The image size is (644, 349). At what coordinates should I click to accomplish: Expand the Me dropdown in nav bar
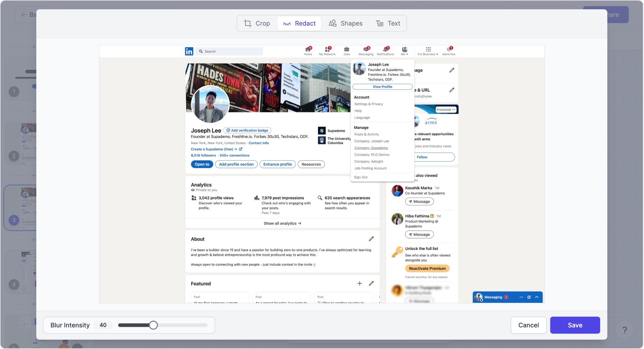404,51
